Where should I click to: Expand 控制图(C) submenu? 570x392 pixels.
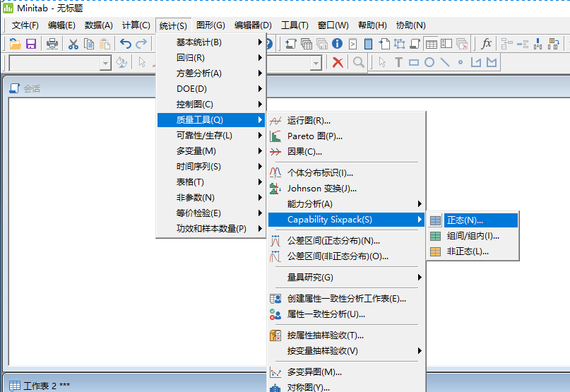[211, 105]
